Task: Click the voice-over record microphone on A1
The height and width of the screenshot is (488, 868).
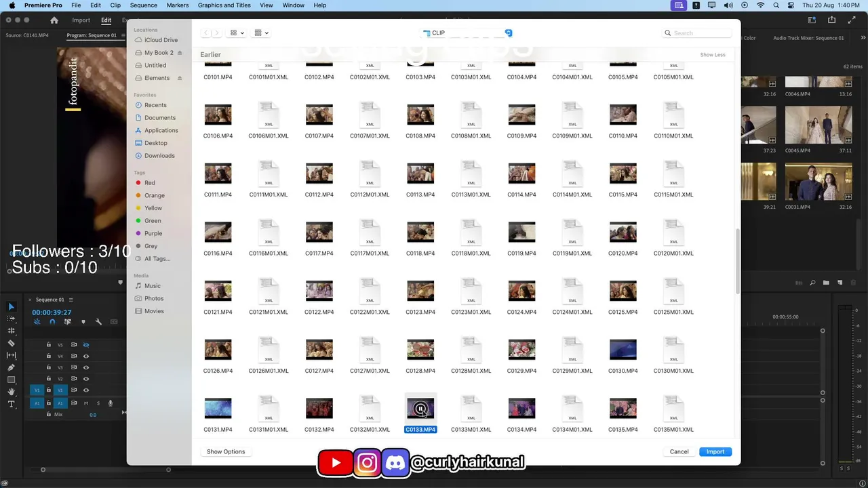Action: (x=110, y=403)
